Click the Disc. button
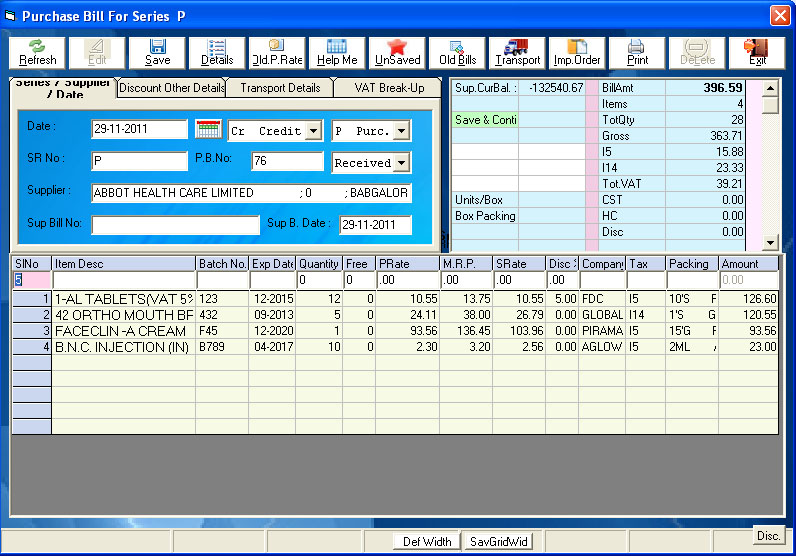 point(768,535)
